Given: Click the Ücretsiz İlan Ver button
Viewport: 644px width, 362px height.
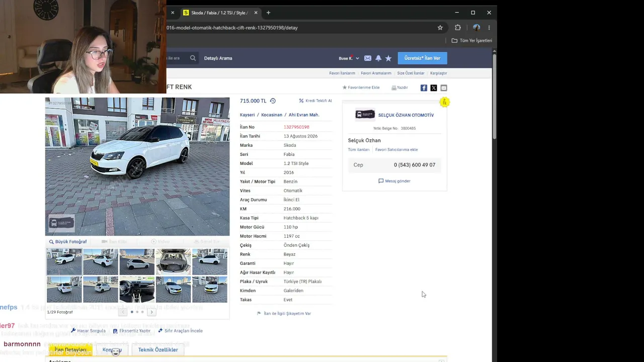Looking at the screenshot, I should (x=422, y=58).
